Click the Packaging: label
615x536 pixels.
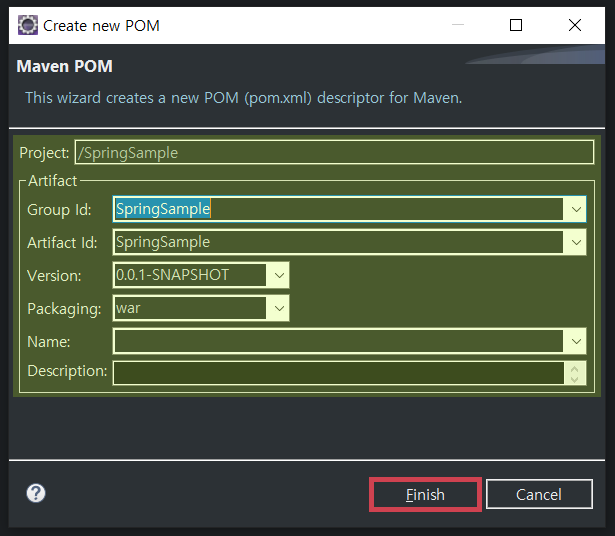pyautogui.click(x=64, y=309)
